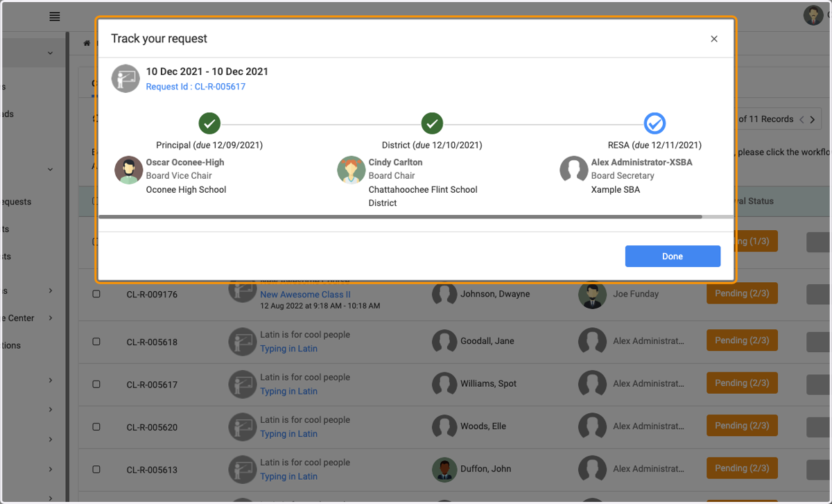Click the request ID text CL-R-005613
Screen dimensions: 832x504
[152, 470]
